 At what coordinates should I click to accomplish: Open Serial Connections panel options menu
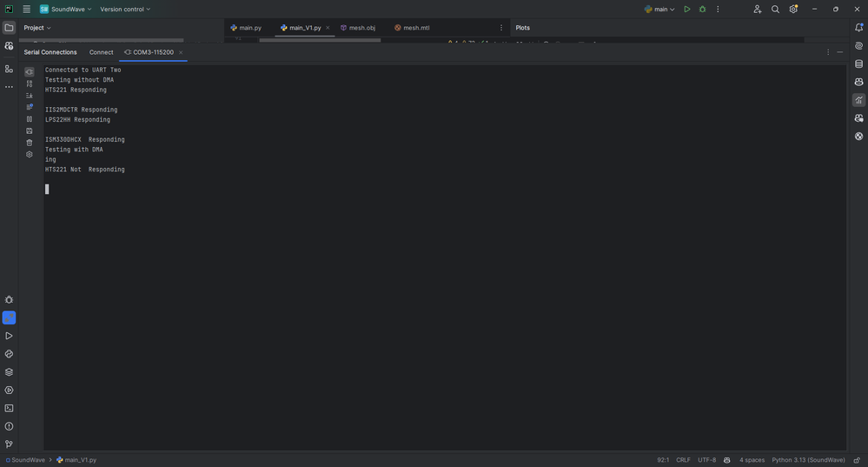pyautogui.click(x=828, y=52)
